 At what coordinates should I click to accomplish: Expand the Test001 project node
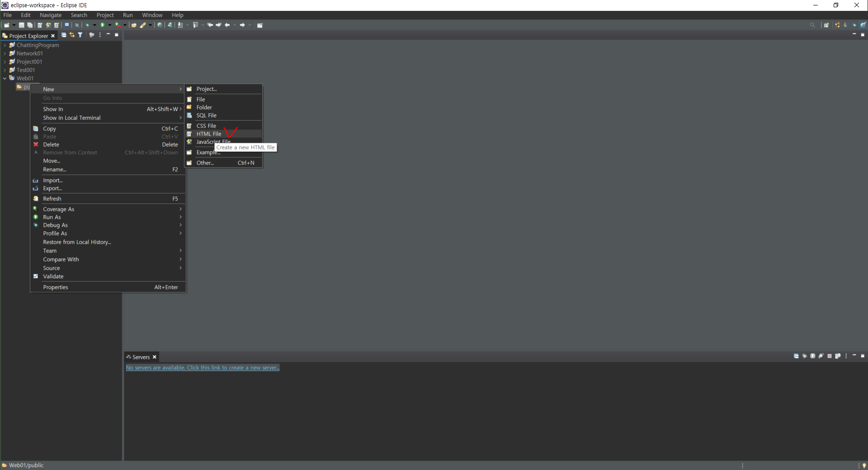click(x=5, y=70)
